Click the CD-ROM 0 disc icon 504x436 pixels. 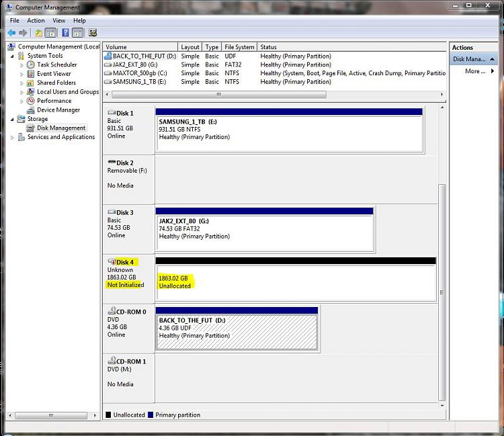click(x=112, y=310)
